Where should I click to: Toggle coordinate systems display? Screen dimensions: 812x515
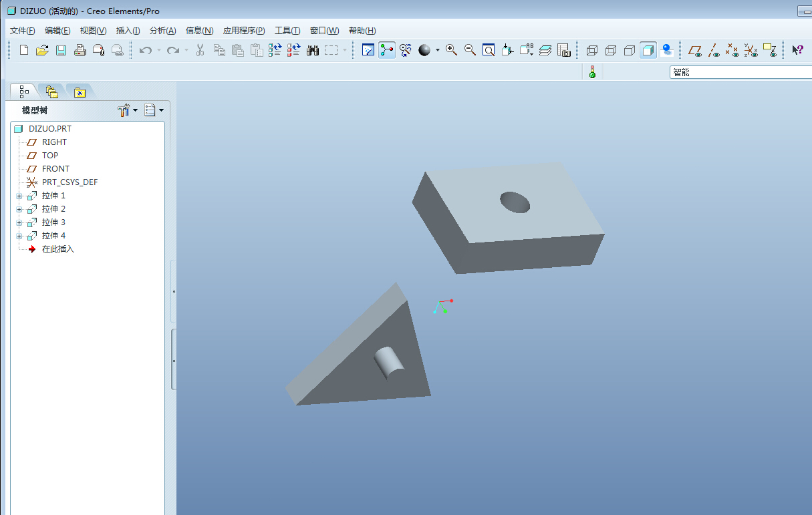[x=751, y=50]
